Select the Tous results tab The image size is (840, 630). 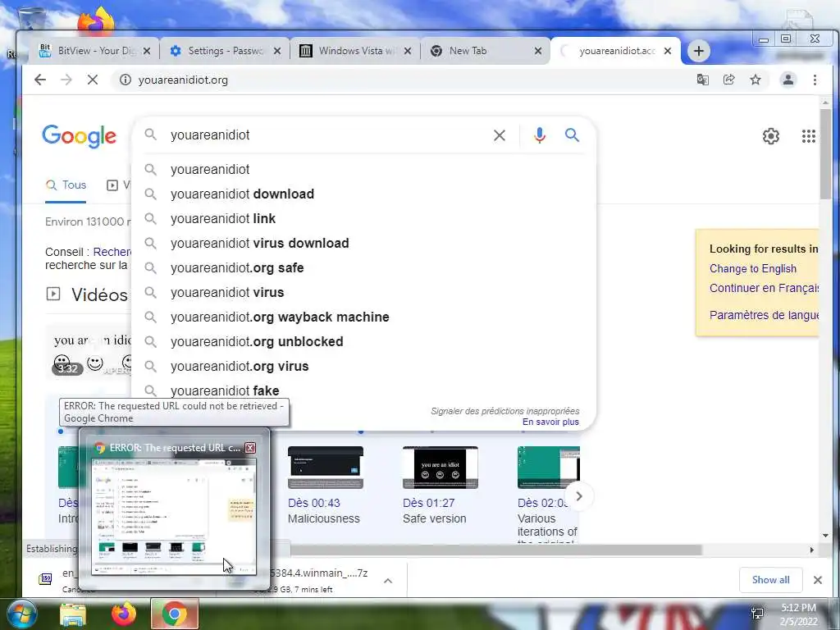coord(66,185)
